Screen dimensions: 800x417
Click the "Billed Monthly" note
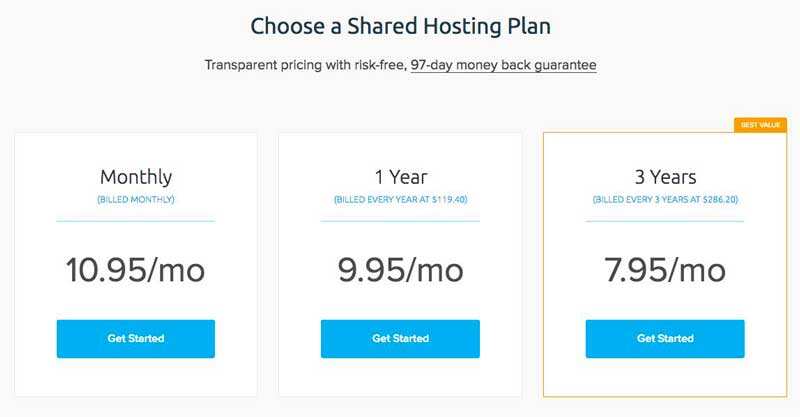[x=136, y=200]
